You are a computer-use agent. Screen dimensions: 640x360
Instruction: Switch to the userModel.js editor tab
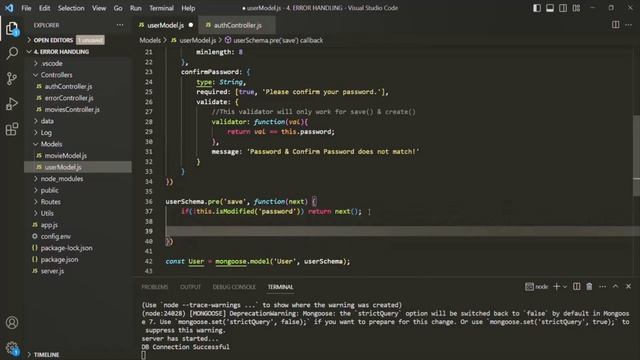point(165,25)
